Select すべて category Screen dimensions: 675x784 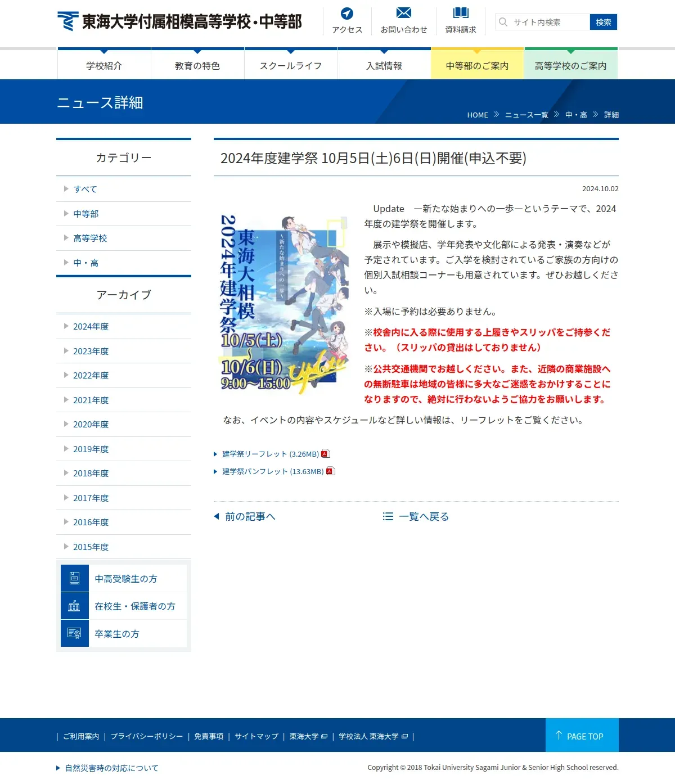click(x=124, y=189)
